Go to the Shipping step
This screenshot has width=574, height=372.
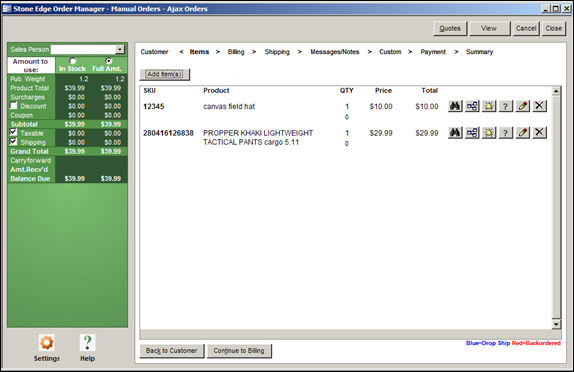(x=277, y=52)
